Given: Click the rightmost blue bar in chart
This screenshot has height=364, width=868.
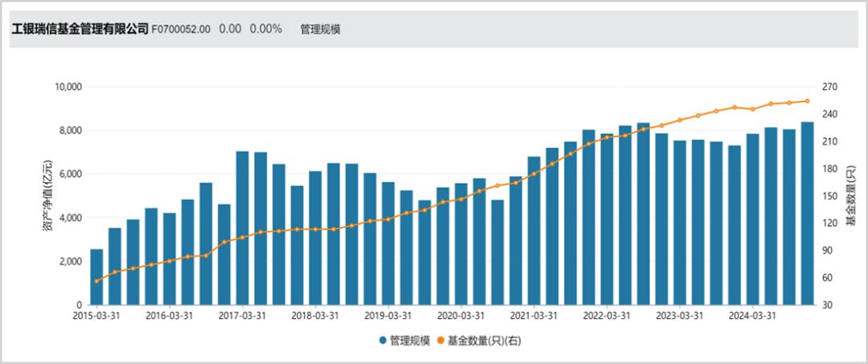Looking at the screenshot, I should [x=808, y=214].
